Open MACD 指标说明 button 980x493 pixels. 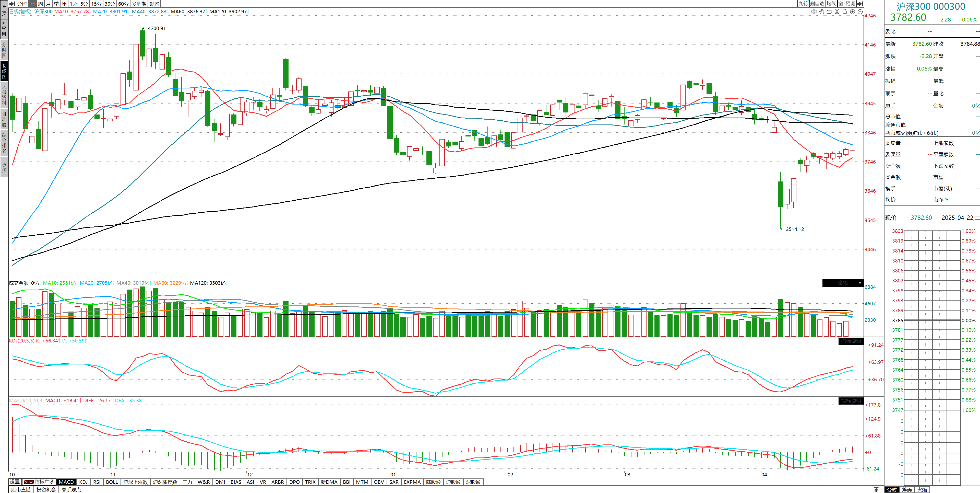[851, 401]
